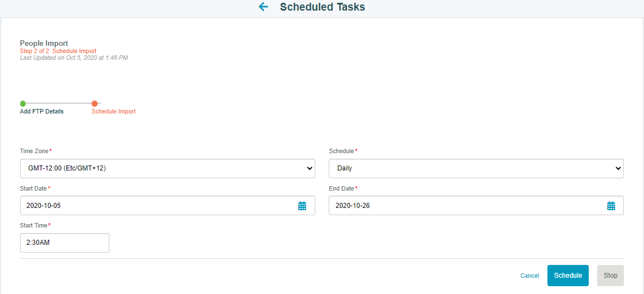Open the End Date calendar picker icon
This screenshot has height=294, width=644.
tap(611, 206)
